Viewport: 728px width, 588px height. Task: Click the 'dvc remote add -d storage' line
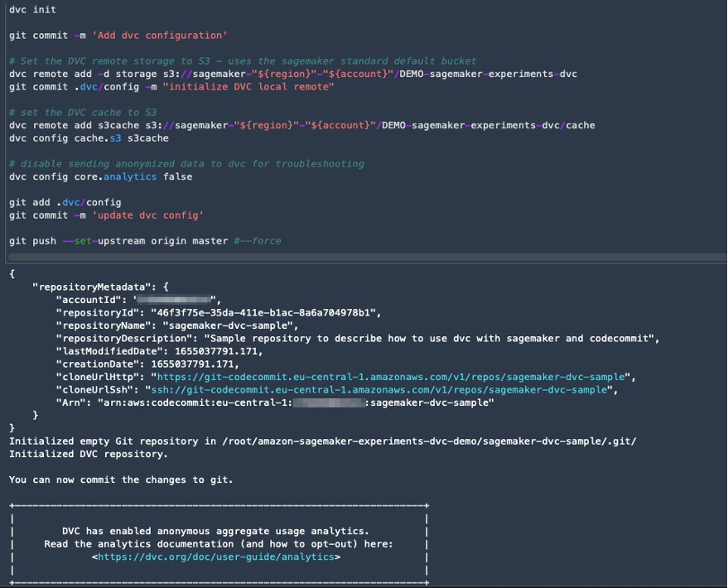(293, 74)
